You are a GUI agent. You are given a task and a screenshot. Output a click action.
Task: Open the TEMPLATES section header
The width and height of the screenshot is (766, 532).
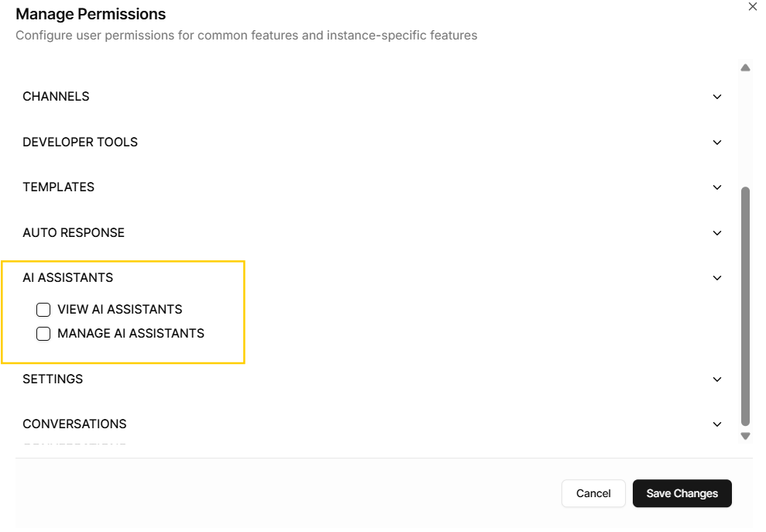click(x=58, y=187)
